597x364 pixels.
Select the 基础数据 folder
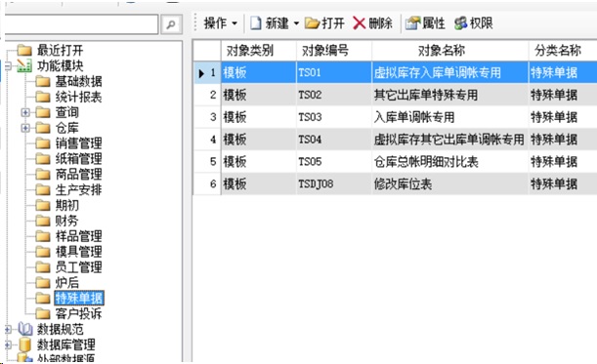(x=68, y=81)
